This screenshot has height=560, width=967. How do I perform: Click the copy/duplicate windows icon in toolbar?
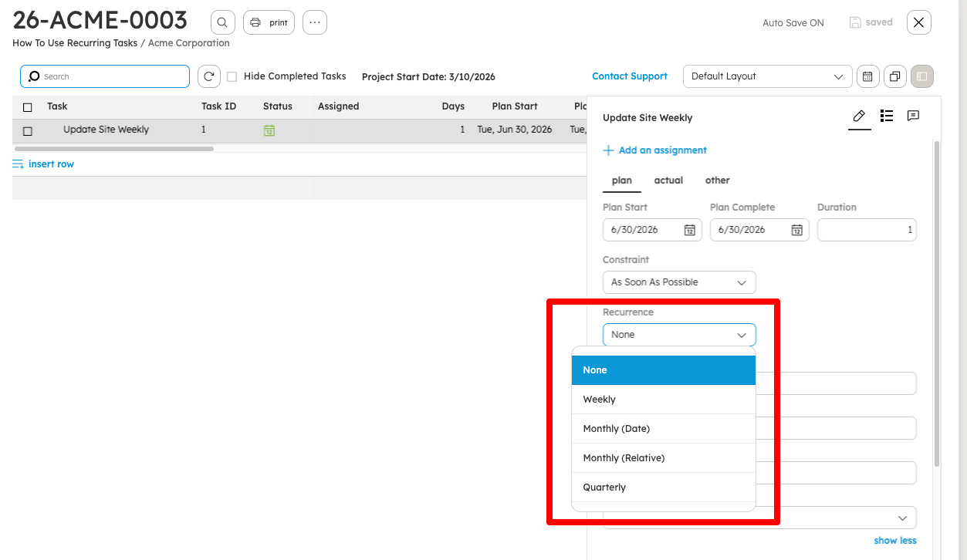(x=894, y=76)
